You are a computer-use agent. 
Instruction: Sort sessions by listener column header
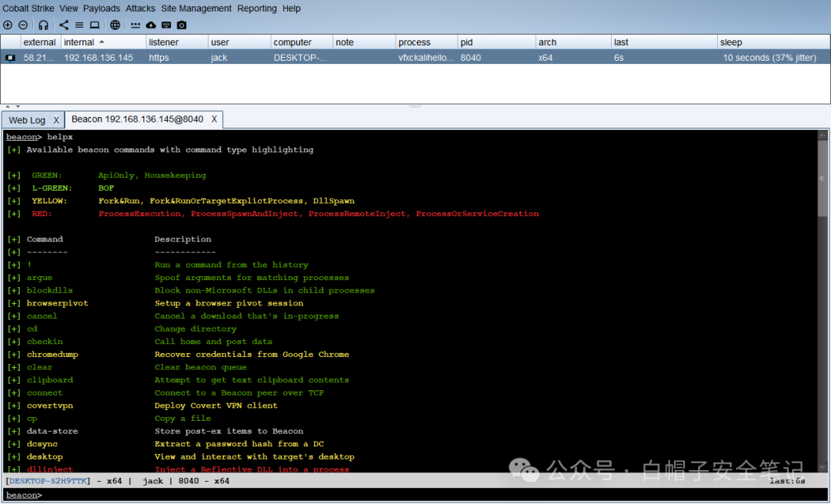177,42
